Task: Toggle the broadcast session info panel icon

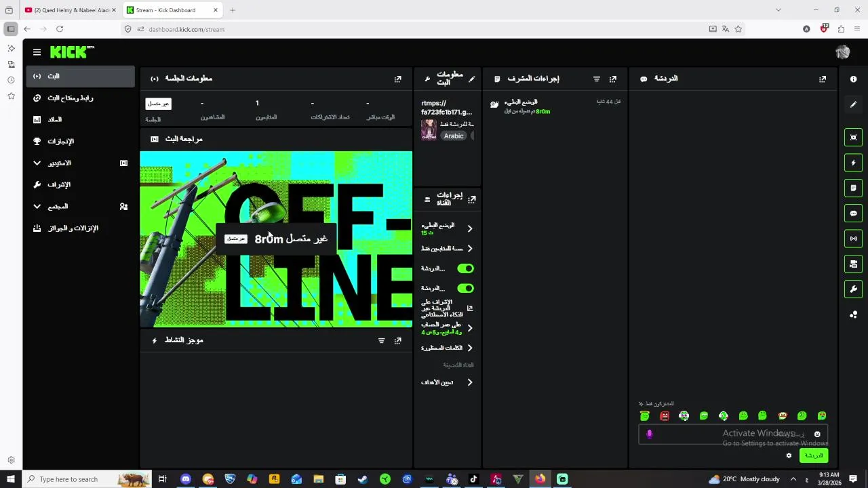Action: pos(853,239)
